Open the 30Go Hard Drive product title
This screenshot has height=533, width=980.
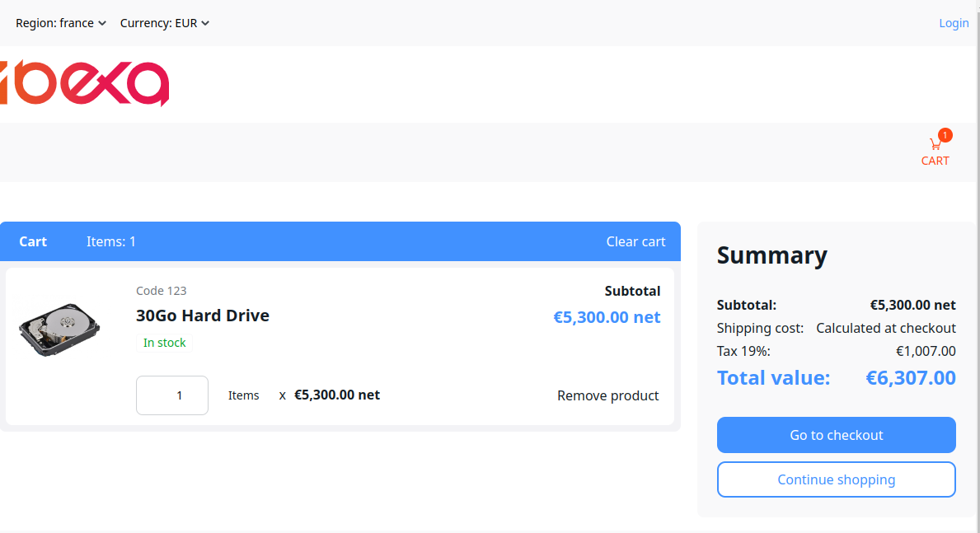tap(203, 316)
